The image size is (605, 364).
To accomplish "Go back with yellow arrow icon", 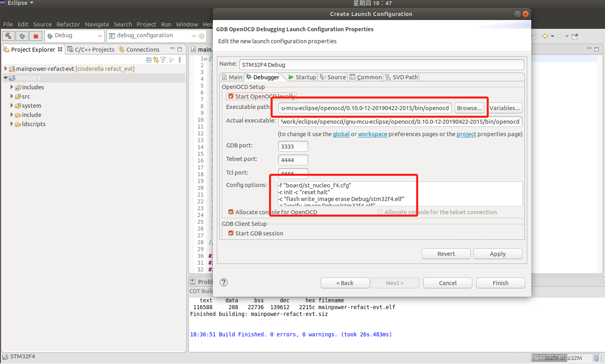I will 545,36.
